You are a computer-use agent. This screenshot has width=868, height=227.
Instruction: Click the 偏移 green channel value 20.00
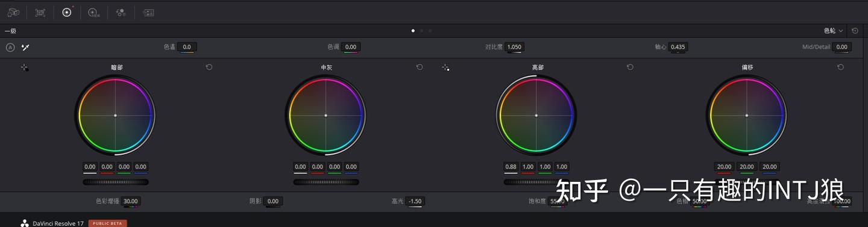click(746, 167)
